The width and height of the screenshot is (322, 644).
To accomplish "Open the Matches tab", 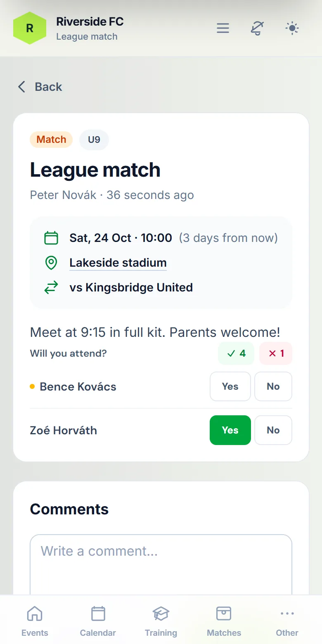I will point(224,621).
